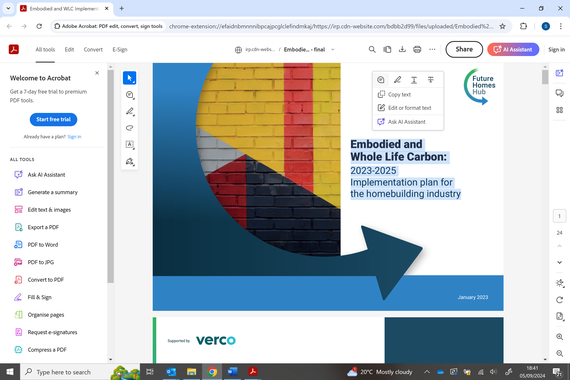Click the Acrobat logo home icon
This screenshot has width=570, height=380.
tap(14, 49)
